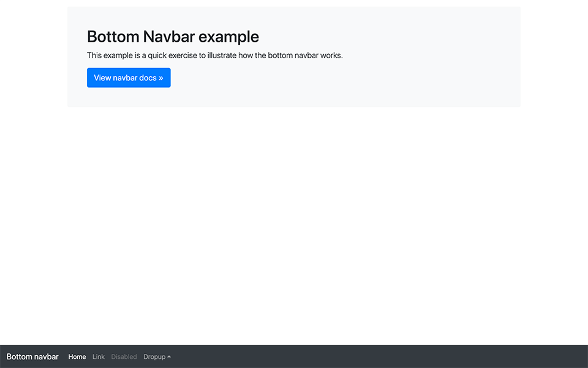
Task: Click inside the dark bottom navigation bar
Action: click(x=367, y=356)
